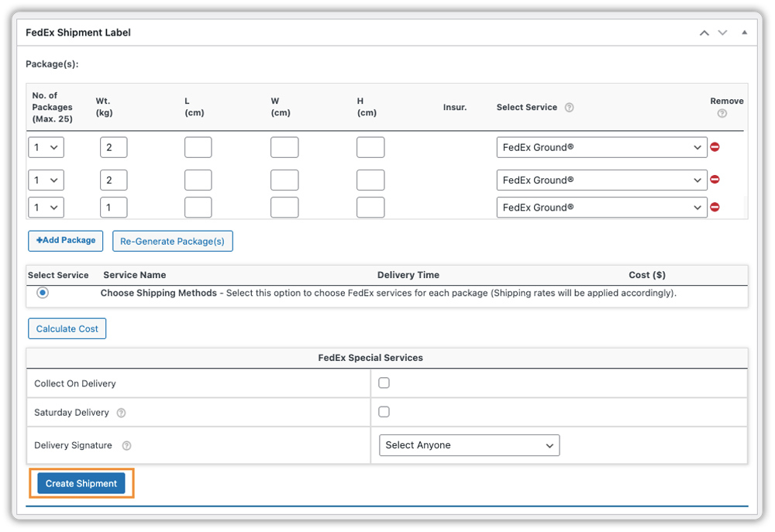Open the package count dropdown in the second row
Image resolution: width=775 pixels, height=532 pixels.
tap(46, 180)
